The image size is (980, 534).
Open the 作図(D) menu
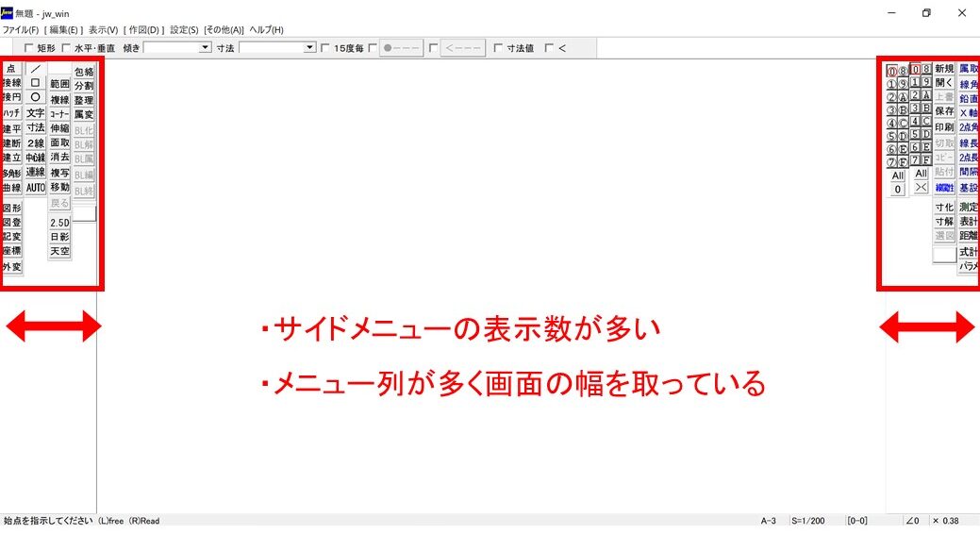(143, 30)
